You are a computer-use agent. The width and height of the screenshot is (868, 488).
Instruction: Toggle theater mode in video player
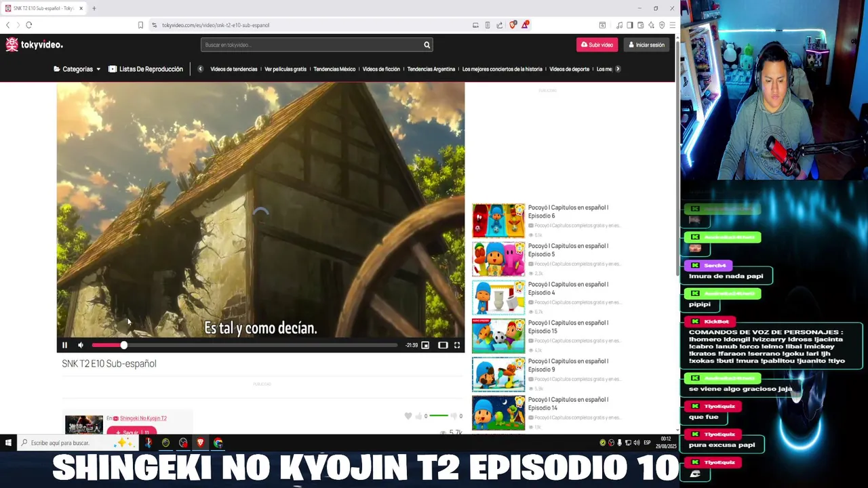click(x=443, y=346)
